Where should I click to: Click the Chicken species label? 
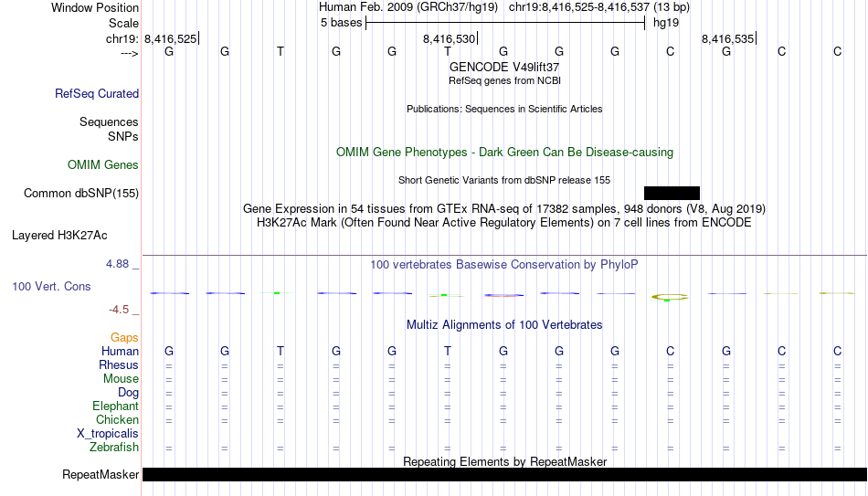pyautogui.click(x=117, y=420)
